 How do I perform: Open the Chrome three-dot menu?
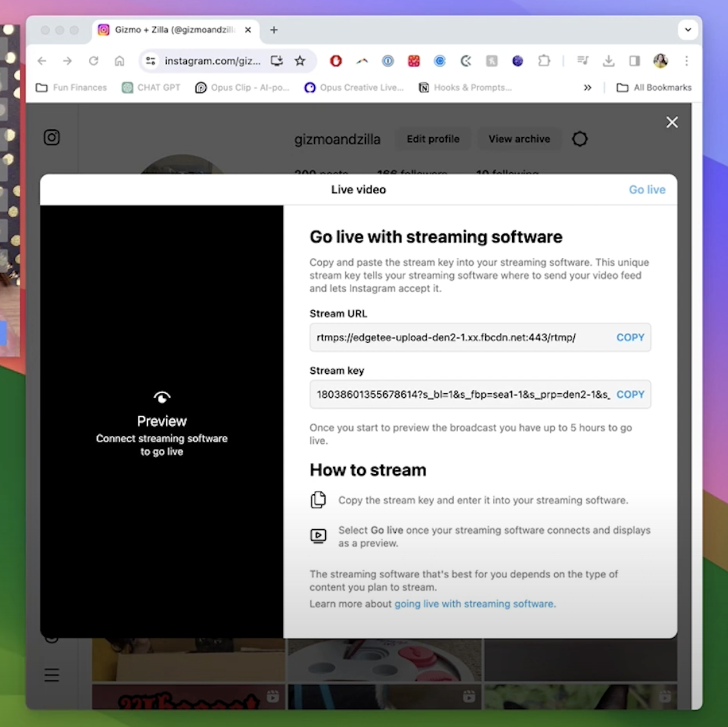tap(687, 61)
